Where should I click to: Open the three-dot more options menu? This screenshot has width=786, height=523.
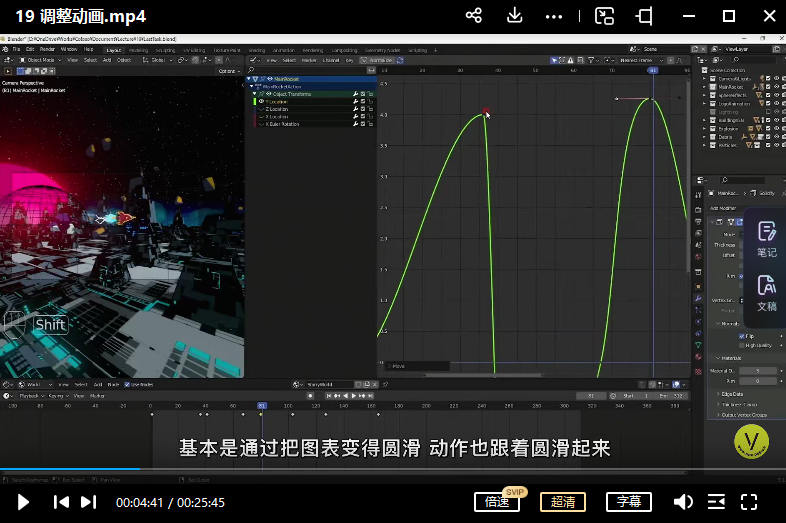coord(553,16)
